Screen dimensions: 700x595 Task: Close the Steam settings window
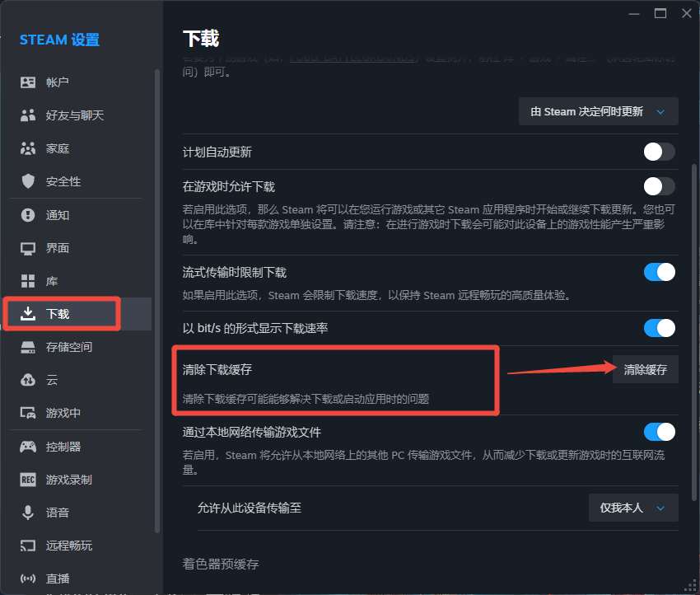pos(687,13)
